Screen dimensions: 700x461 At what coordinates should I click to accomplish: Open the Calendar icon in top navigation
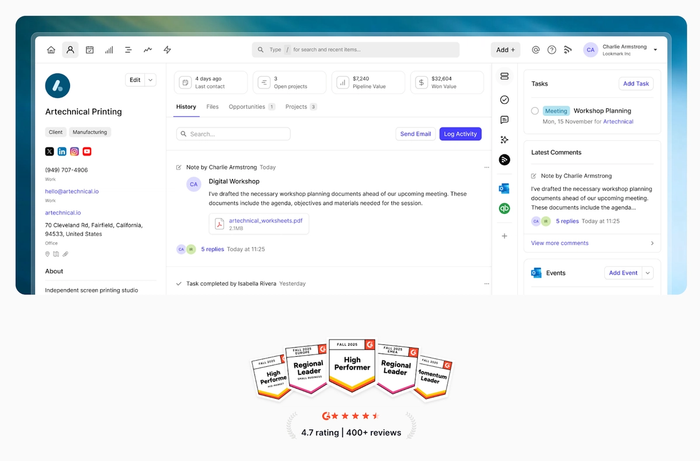[90, 50]
